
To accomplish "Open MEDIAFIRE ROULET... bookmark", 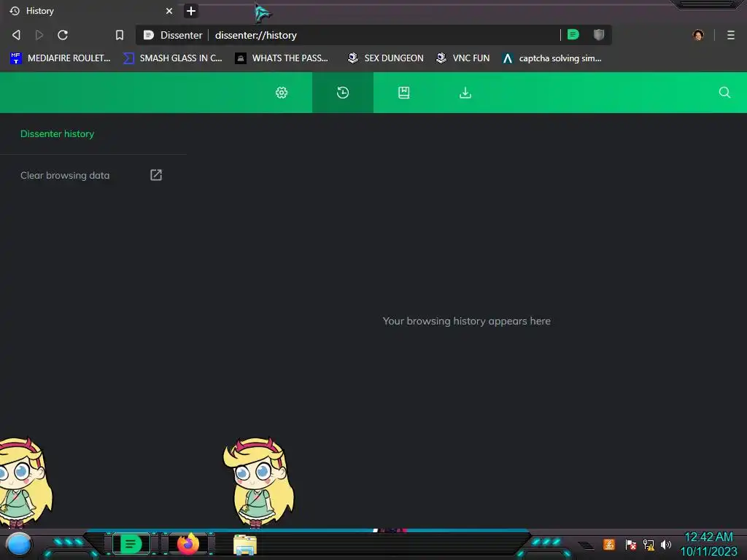I will [61, 58].
